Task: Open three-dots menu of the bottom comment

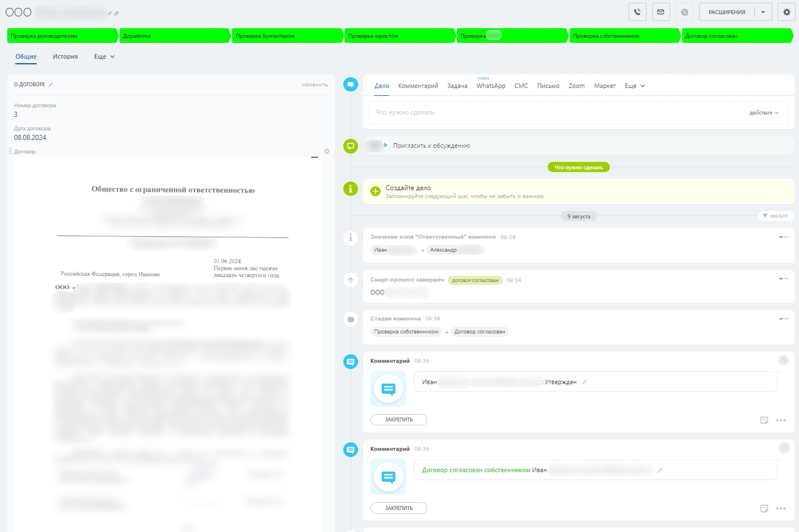Action: click(781, 508)
